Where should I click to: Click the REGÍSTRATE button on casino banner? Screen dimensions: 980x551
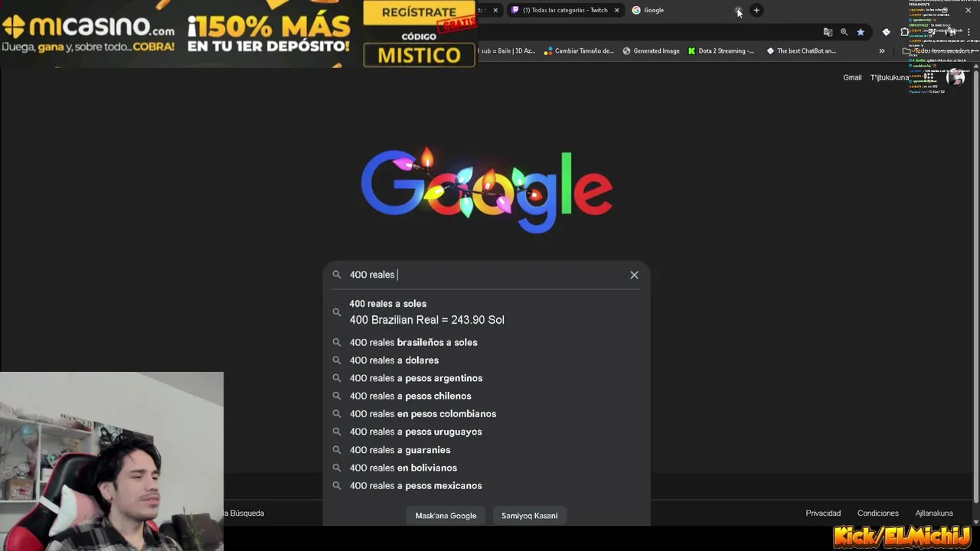point(418,12)
